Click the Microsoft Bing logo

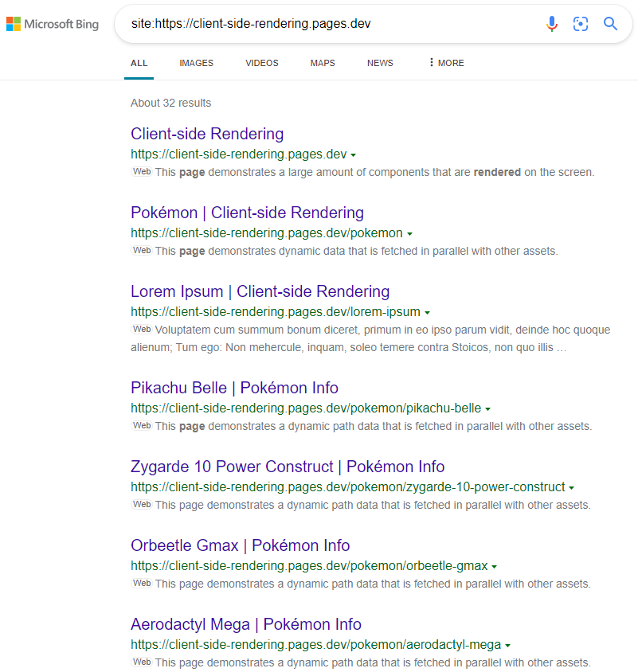tap(53, 24)
